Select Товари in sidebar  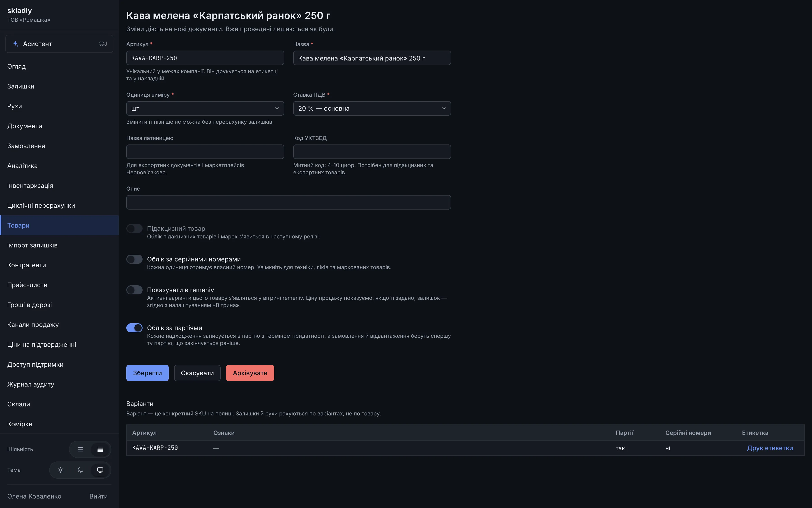[59, 226]
